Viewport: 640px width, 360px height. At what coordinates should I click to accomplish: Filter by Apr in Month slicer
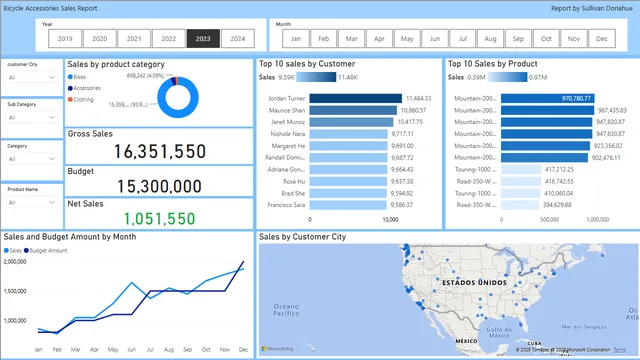tap(379, 39)
